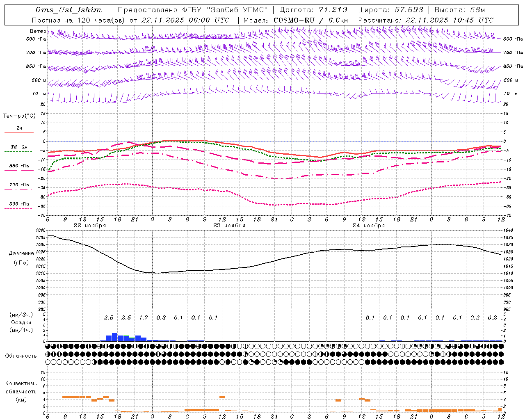Select the 850 гПа entry in temperature legend
Screen dimensions: 525x420
pyautogui.click(x=19, y=166)
